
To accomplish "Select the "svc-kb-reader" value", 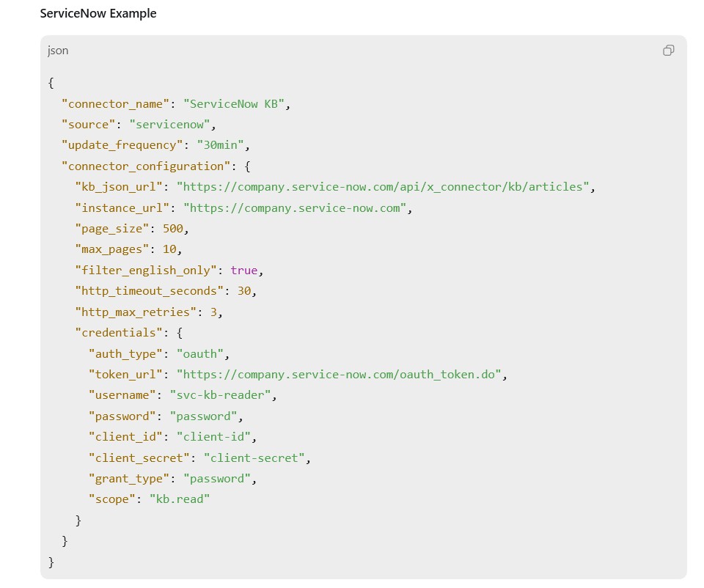I will click(x=220, y=395).
